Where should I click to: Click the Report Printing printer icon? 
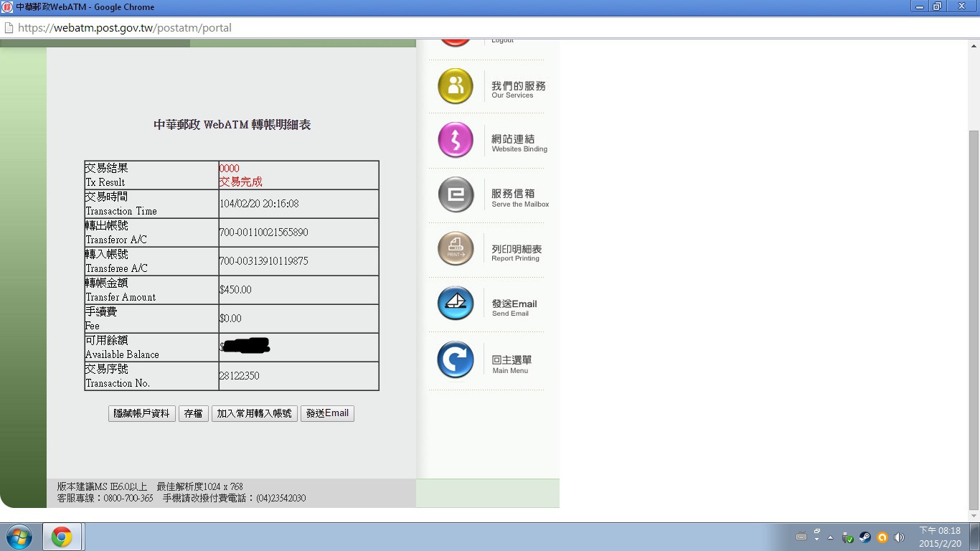click(456, 249)
